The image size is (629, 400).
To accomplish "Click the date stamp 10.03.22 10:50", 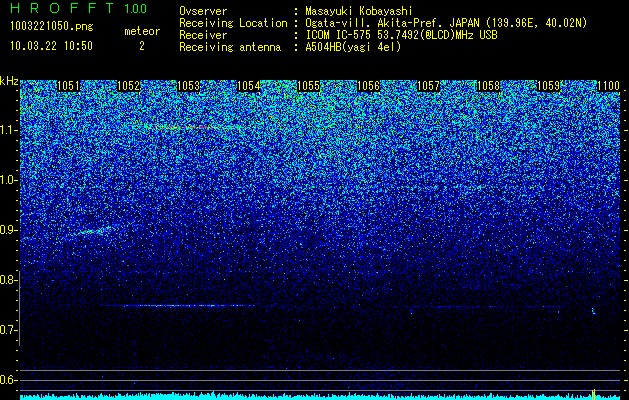I will [51, 46].
